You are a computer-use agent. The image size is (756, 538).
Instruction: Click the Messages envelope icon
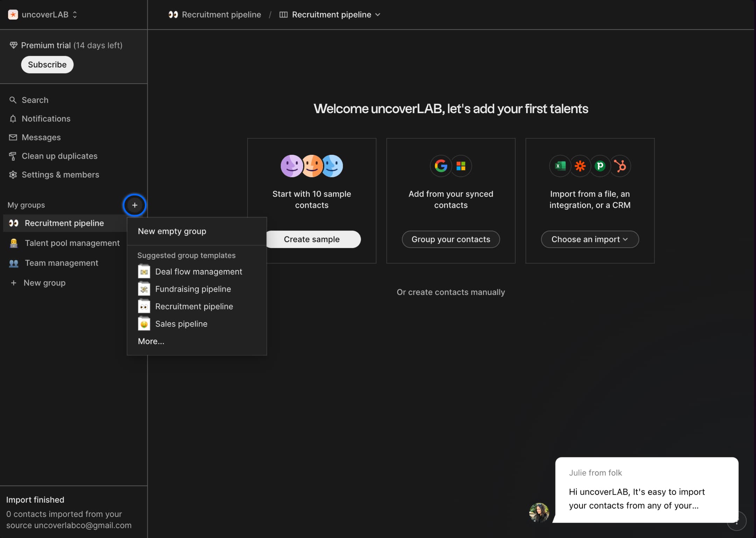tap(12, 137)
